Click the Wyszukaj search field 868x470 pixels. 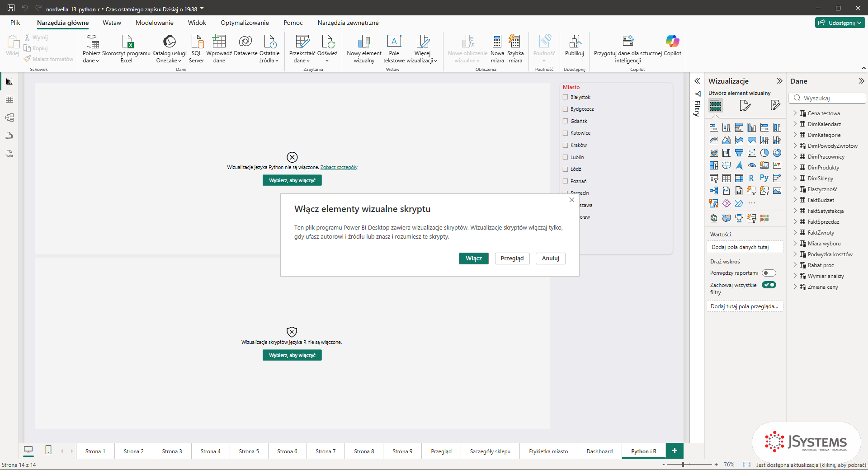tap(827, 98)
